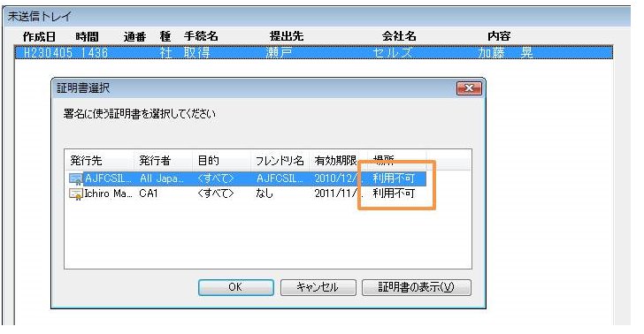Viewport: 644px width, 334px height.
Task: Click 作成日 header in 未送信トレイ
Action: click(40, 36)
